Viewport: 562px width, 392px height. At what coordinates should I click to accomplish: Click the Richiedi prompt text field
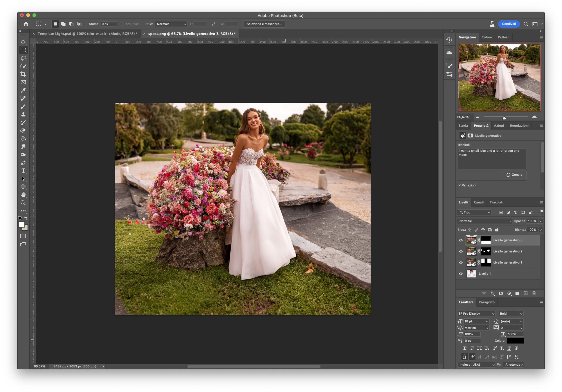click(x=492, y=158)
